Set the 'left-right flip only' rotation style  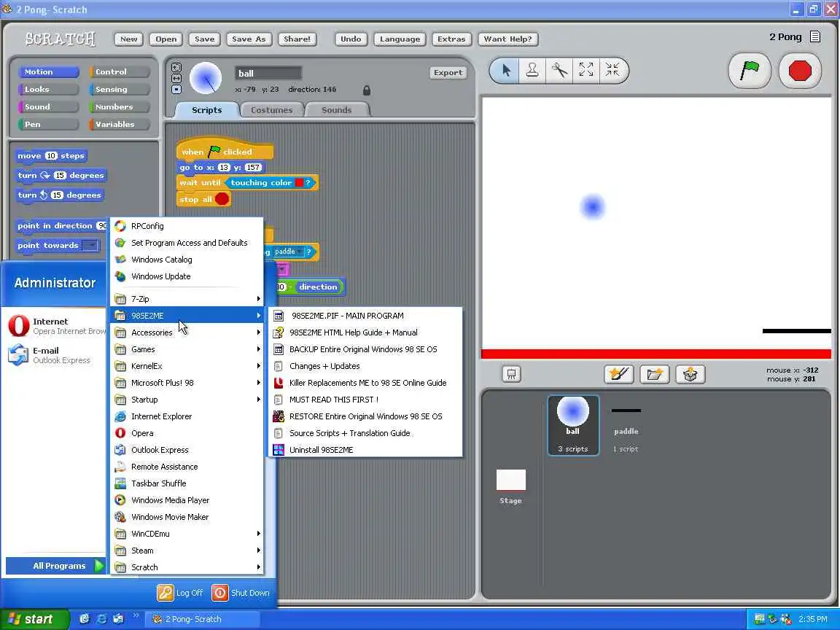(x=176, y=78)
